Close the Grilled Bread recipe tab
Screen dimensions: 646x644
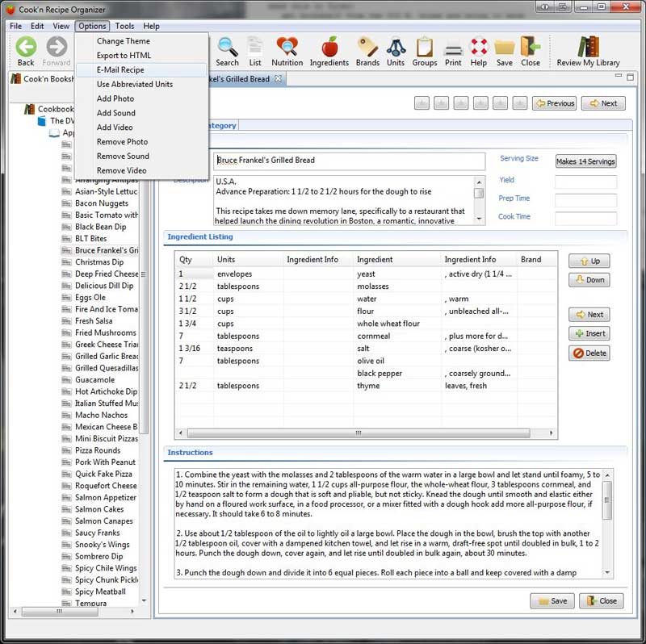(279, 78)
